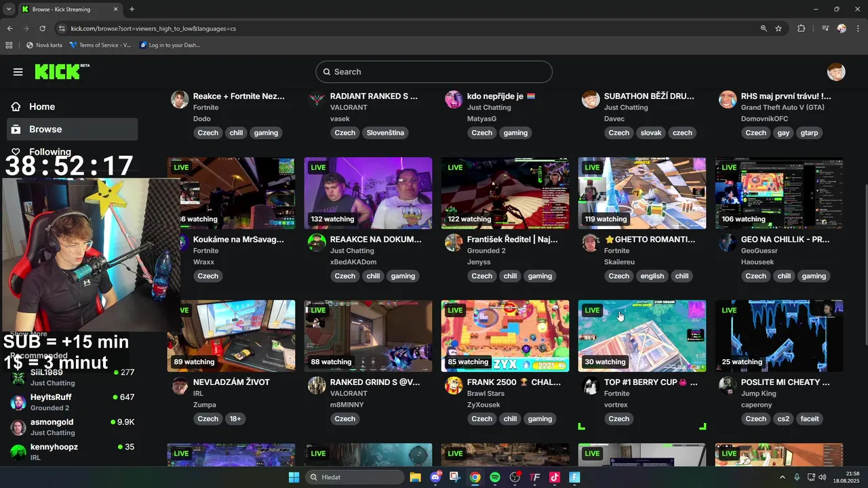Click MatyasG's channel avatar
This screenshot has width=868, height=488.
tap(454, 99)
